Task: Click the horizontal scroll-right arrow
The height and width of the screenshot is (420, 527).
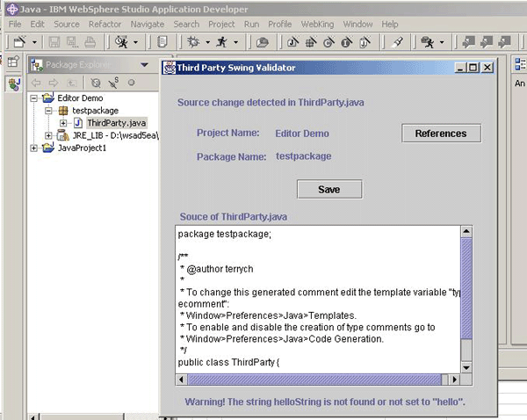Action: tap(455, 380)
